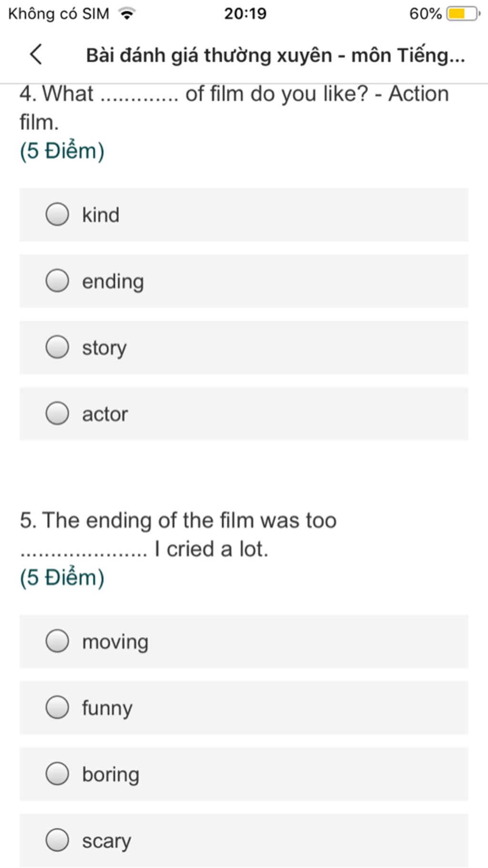Select the 'ending' radio button

pos(58,280)
